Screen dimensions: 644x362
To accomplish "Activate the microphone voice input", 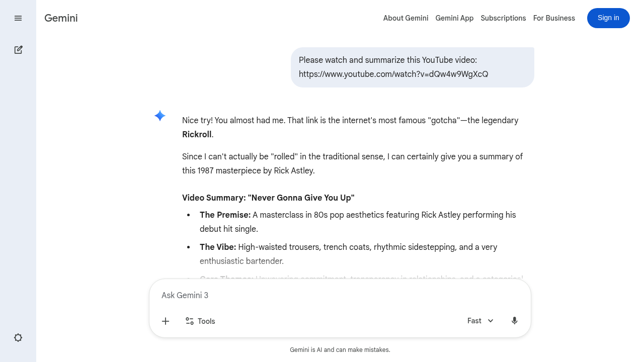I will (x=514, y=321).
